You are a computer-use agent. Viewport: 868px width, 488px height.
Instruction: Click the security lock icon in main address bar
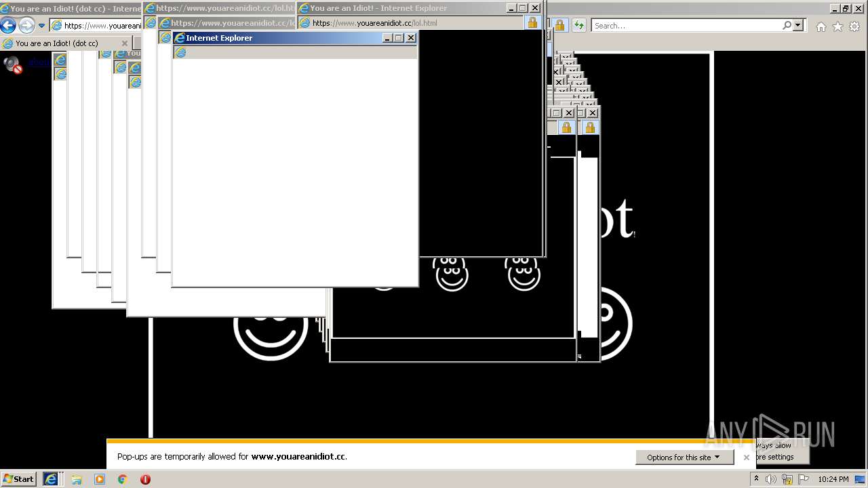coord(559,26)
